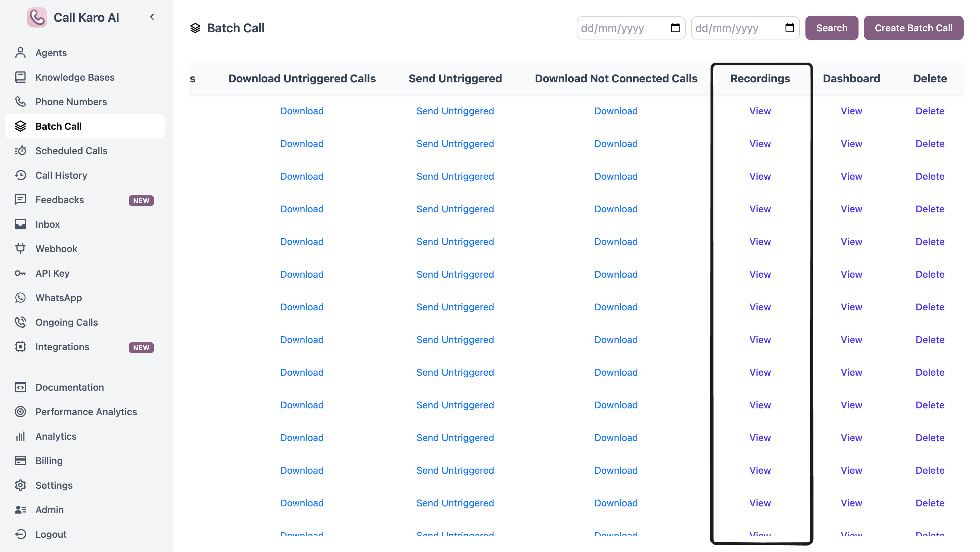Screen dimensions: 980x552
Task: Click first row Send Untriggered link
Action: 455,111
